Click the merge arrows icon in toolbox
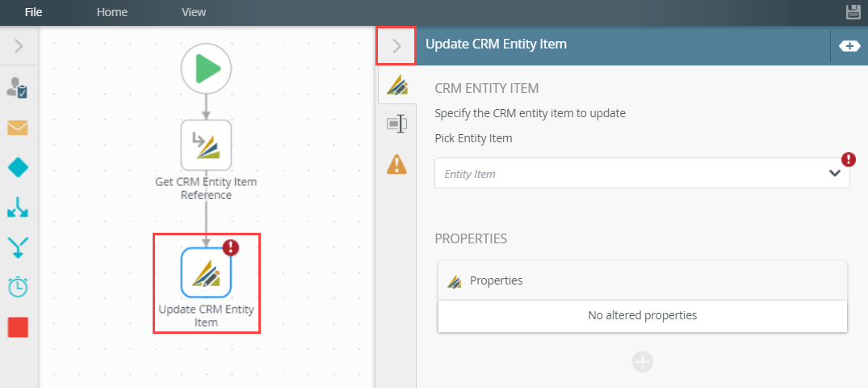This screenshot has width=868, height=388. coord(18,247)
